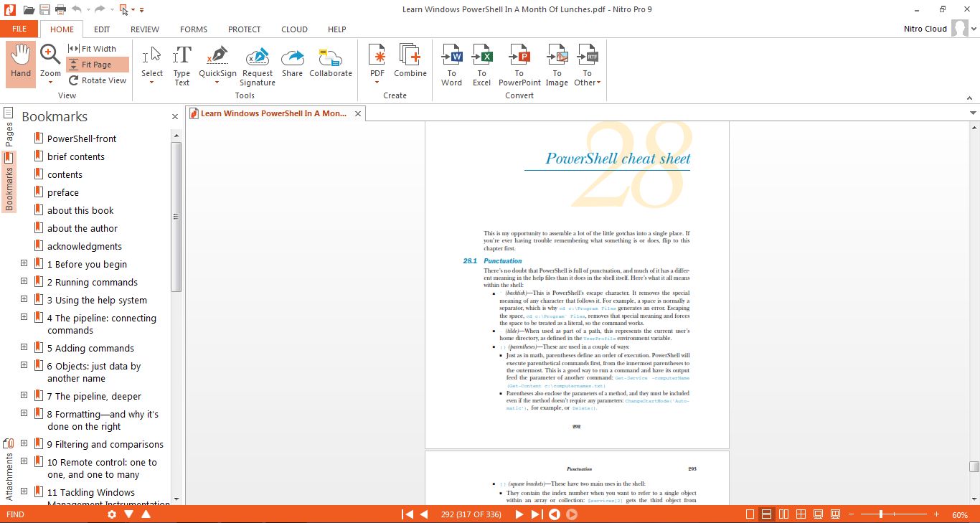980x523 pixels.
Task: Open the 'preface' bookmark
Action: 63,192
